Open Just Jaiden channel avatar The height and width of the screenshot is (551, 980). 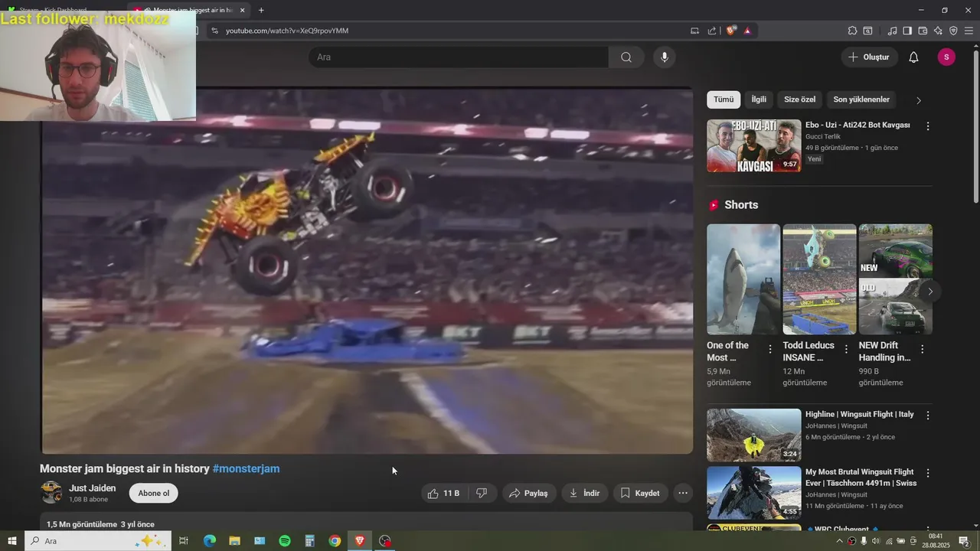pos(51,492)
